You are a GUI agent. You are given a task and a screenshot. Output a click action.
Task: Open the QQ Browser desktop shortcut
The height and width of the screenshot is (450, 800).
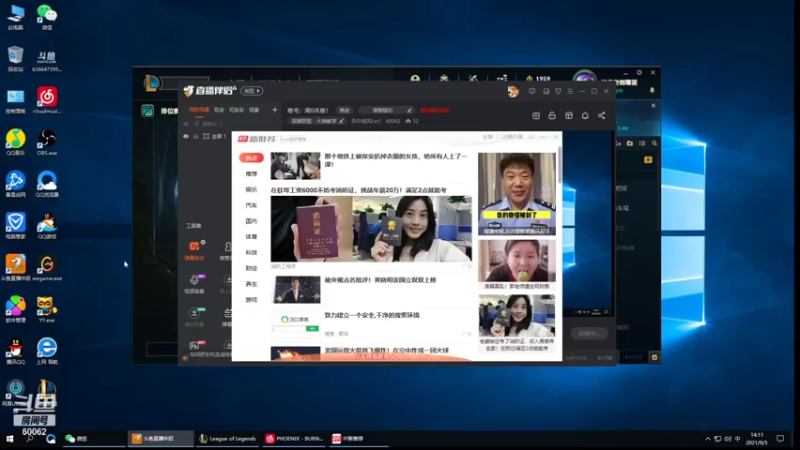(x=47, y=184)
